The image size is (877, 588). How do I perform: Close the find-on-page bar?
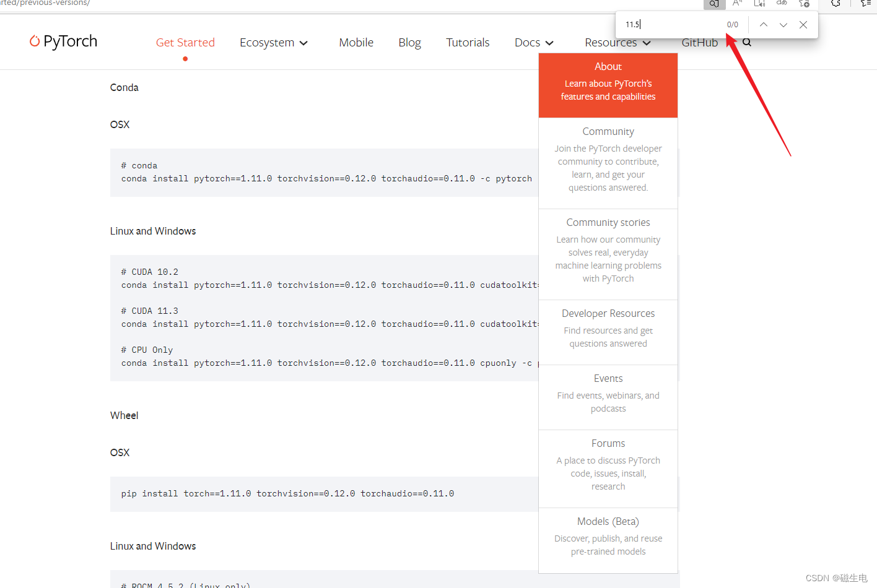803,25
